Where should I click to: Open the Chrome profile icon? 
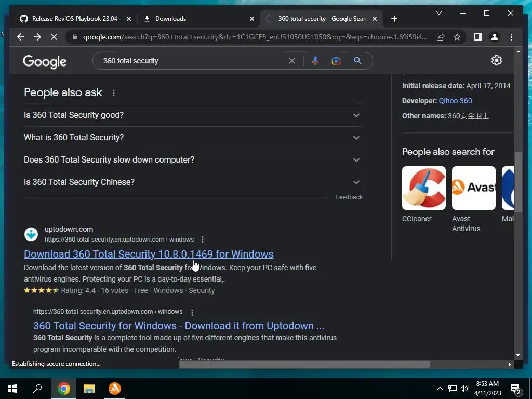pyautogui.click(x=495, y=37)
